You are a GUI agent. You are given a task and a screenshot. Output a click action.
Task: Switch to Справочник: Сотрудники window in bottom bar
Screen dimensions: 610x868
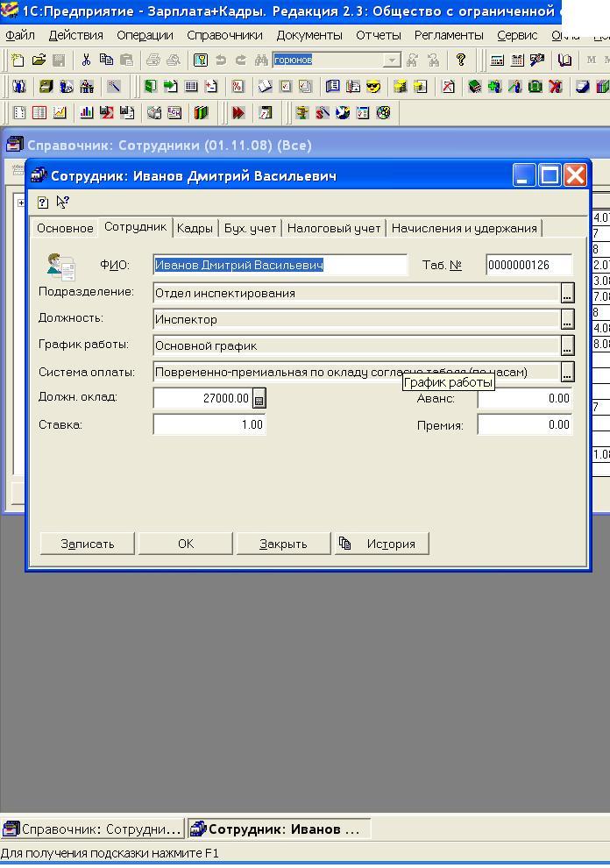tap(93, 829)
